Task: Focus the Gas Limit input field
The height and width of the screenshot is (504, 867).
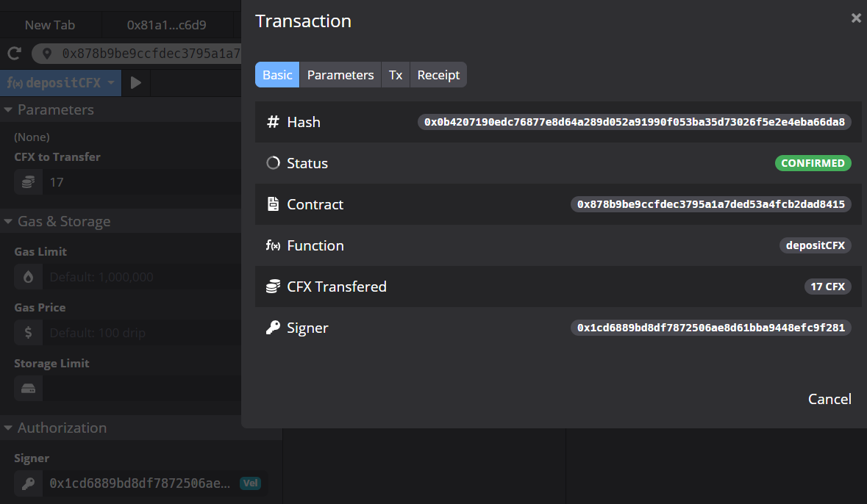Action: pyautogui.click(x=140, y=277)
